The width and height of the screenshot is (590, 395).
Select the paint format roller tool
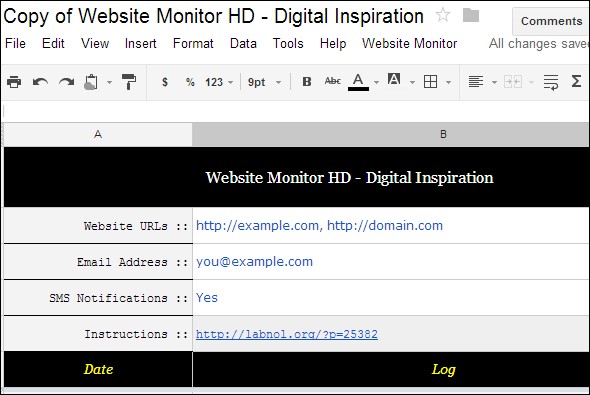tap(129, 82)
